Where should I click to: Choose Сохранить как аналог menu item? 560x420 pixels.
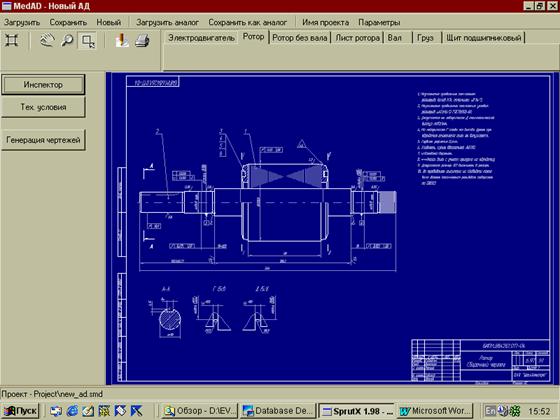click(x=248, y=22)
